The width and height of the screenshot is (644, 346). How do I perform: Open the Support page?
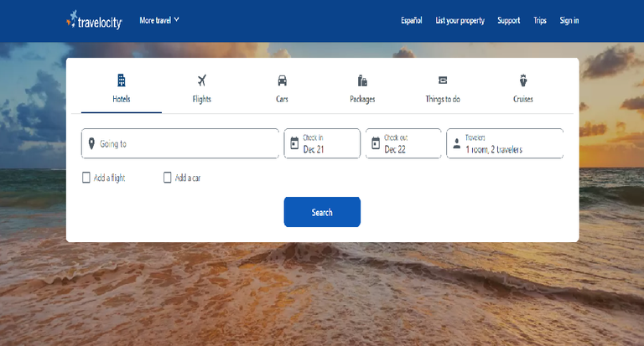point(508,20)
